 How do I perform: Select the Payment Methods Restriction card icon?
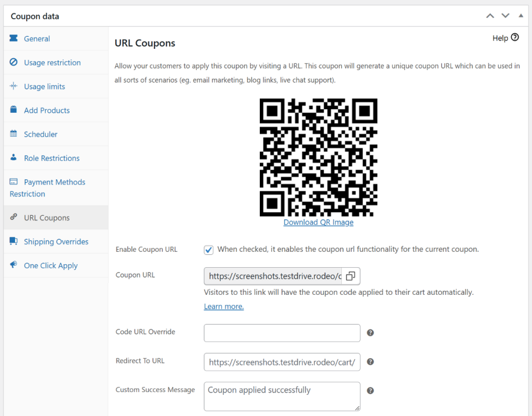click(x=15, y=182)
